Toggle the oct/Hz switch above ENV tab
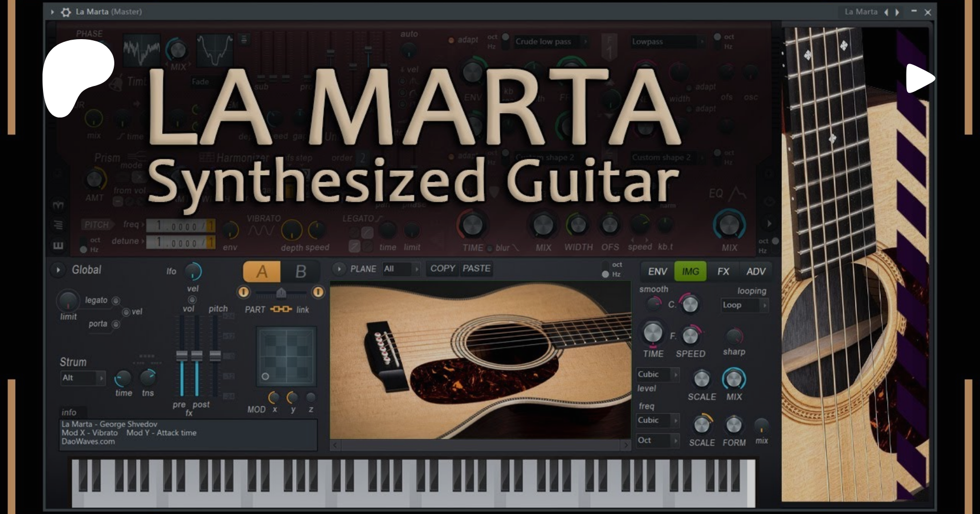This screenshot has width=980, height=514. coord(605,270)
